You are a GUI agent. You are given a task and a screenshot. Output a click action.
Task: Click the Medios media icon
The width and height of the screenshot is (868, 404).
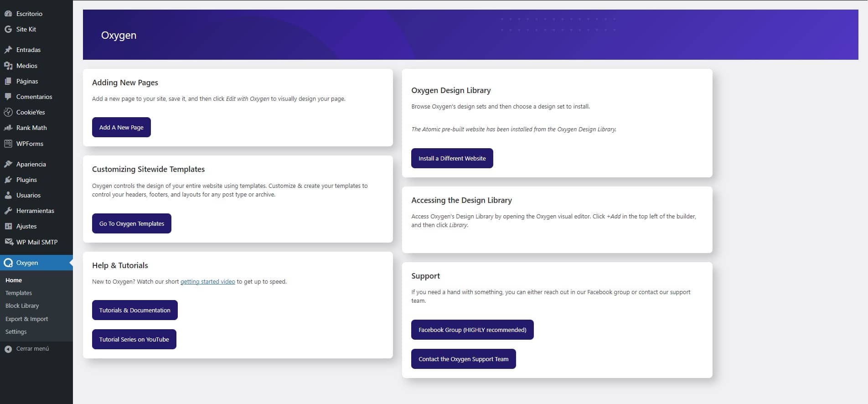[8, 66]
